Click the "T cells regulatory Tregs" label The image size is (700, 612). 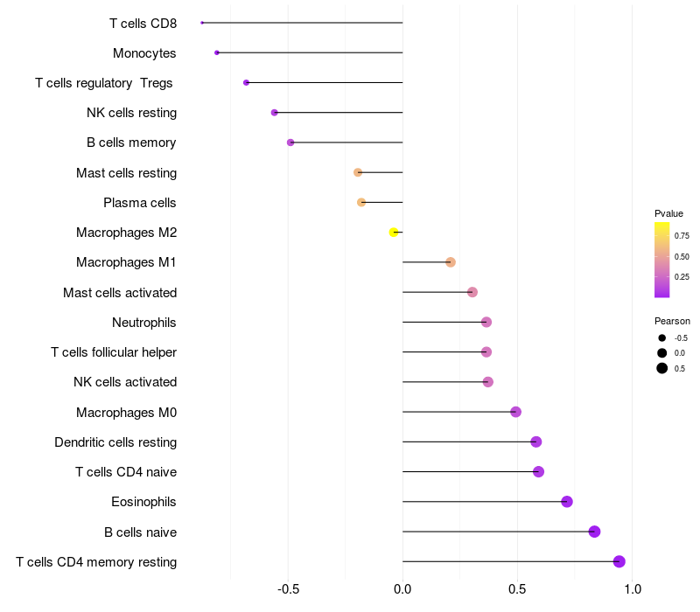[104, 83]
